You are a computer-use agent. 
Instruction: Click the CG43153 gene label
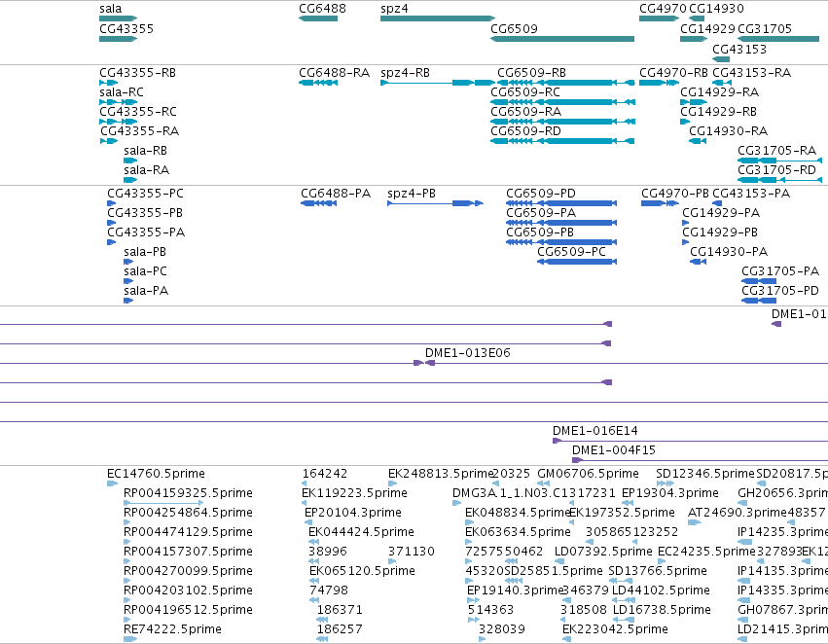[739, 49]
